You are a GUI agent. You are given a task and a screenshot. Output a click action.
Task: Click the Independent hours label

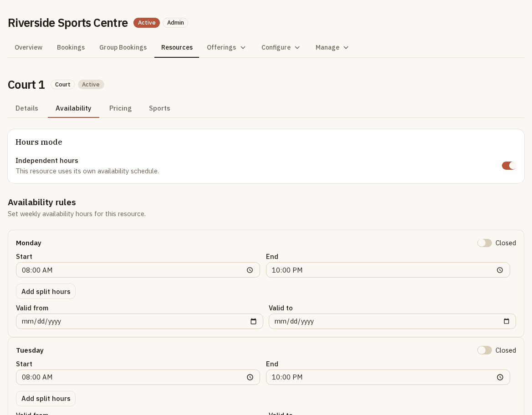[x=47, y=161]
